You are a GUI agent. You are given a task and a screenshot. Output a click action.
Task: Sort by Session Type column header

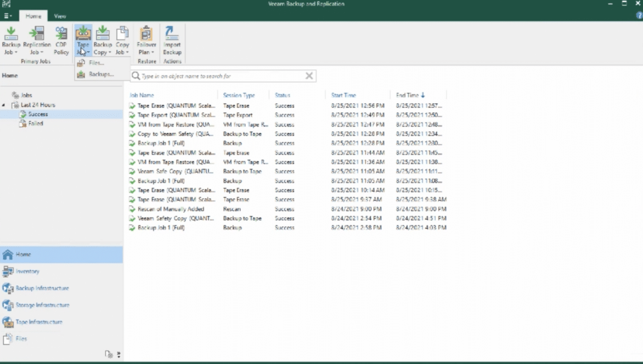pyautogui.click(x=239, y=95)
